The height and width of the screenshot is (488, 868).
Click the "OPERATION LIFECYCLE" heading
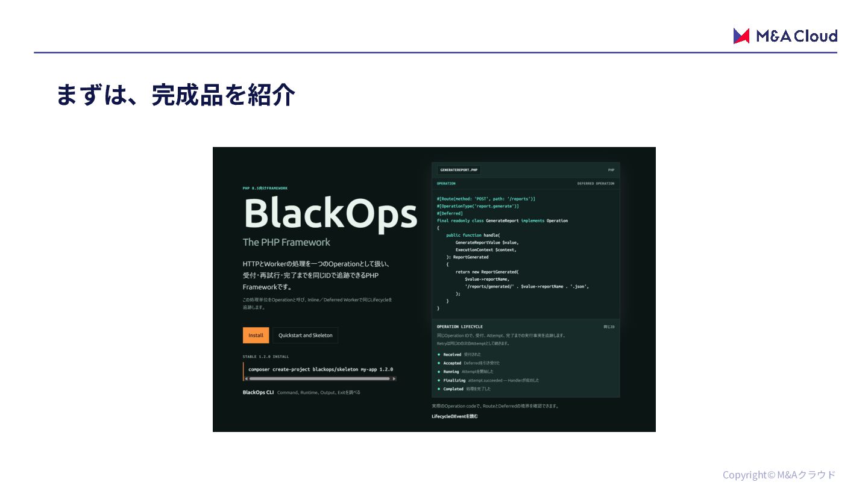(x=460, y=327)
